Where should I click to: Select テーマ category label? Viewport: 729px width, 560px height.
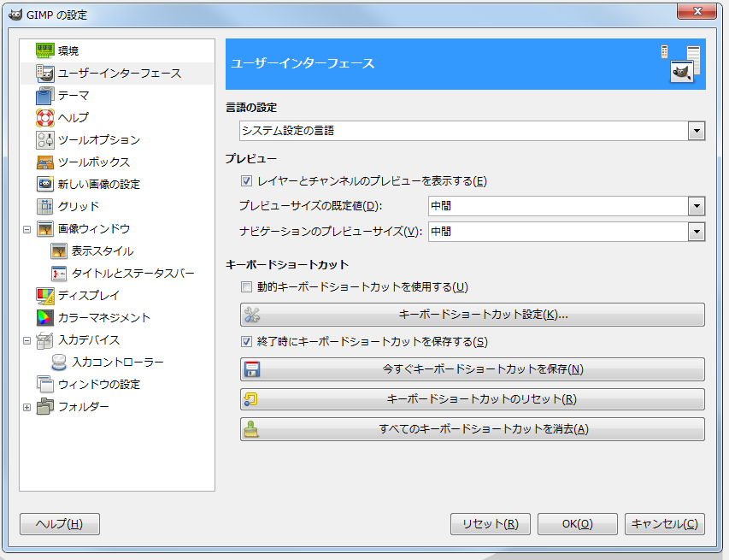73,96
